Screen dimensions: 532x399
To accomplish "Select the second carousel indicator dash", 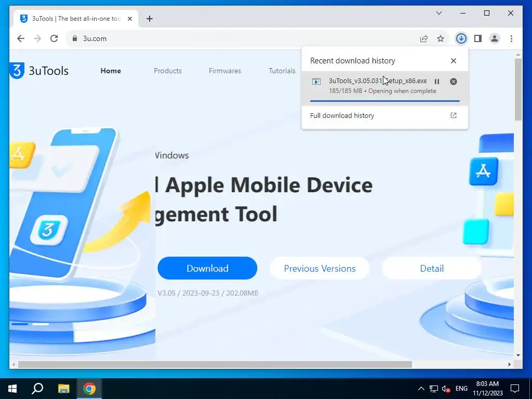I will [x=41, y=324].
